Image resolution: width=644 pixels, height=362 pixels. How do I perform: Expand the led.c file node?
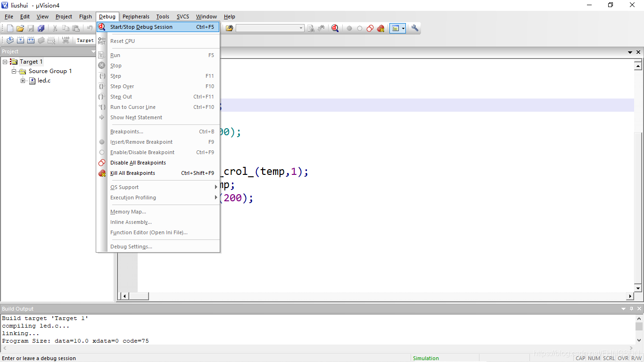pos(23,81)
